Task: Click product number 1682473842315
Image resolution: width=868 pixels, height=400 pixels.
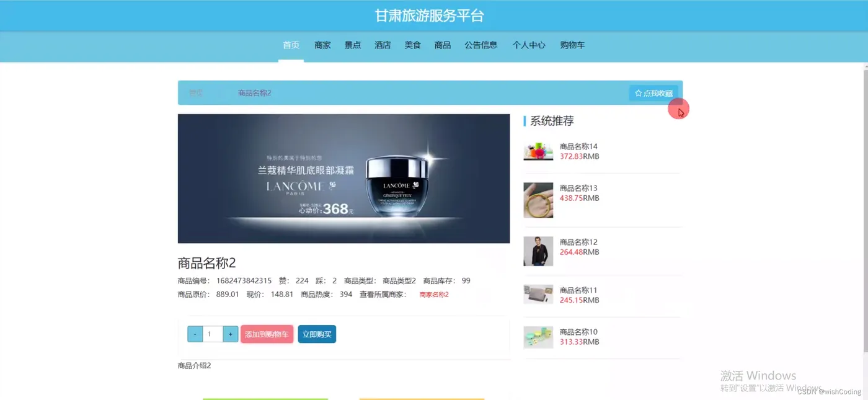Action: (244, 281)
